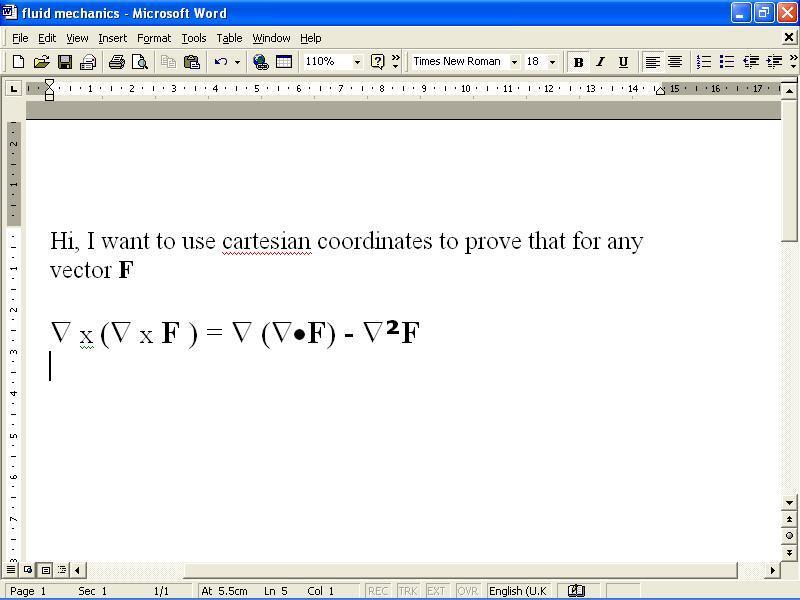This screenshot has width=800, height=600.
Task: Click the REC indicator in status bar
Action: pyautogui.click(x=378, y=591)
